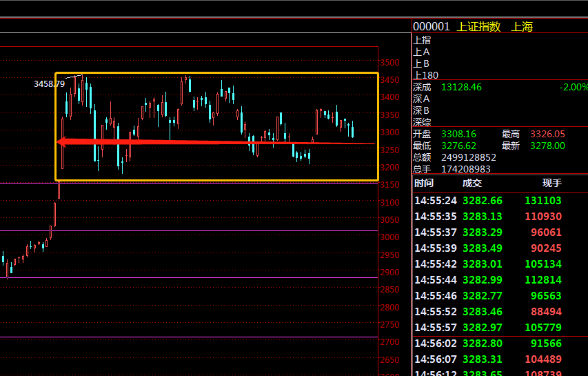Select the 深B row label
The height and width of the screenshot is (376, 588).
[x=421, y=110]
